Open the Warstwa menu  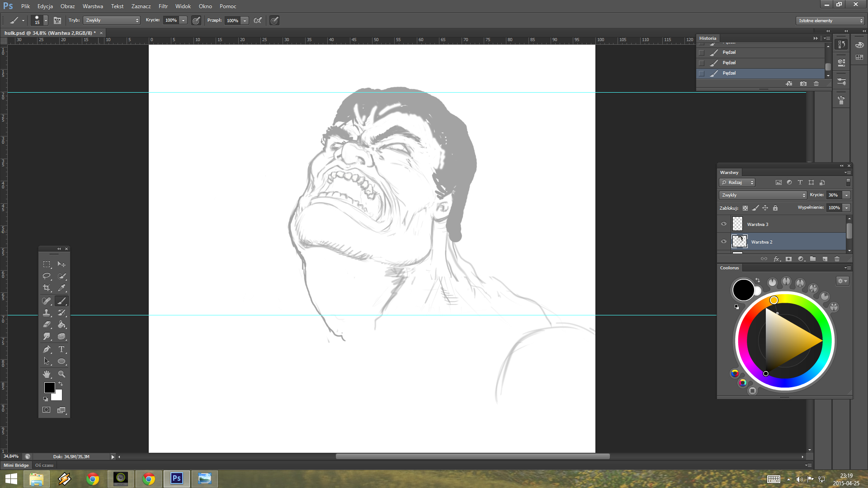(x=93, y=6)
